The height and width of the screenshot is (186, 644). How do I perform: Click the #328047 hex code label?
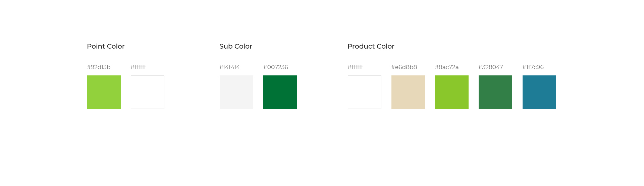(491, 67)
